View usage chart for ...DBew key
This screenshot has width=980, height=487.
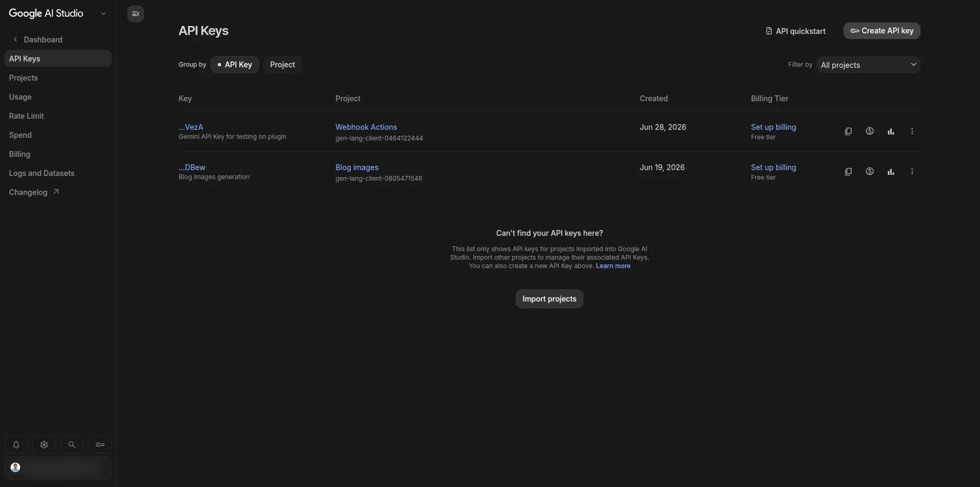pos(890,172)
